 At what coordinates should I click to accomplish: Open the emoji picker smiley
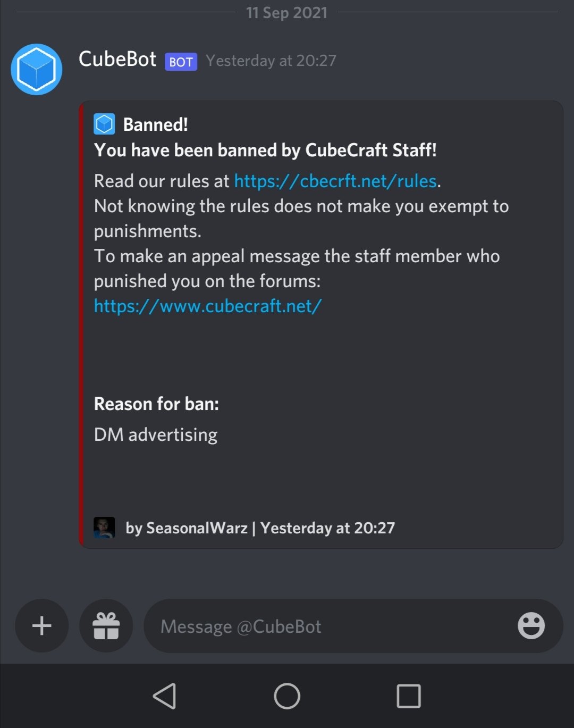click(531, 625)
